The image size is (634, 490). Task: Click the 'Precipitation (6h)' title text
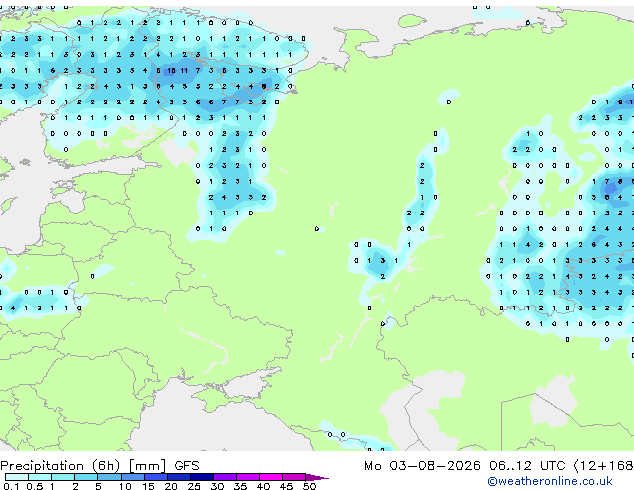[x=60, y=466]
